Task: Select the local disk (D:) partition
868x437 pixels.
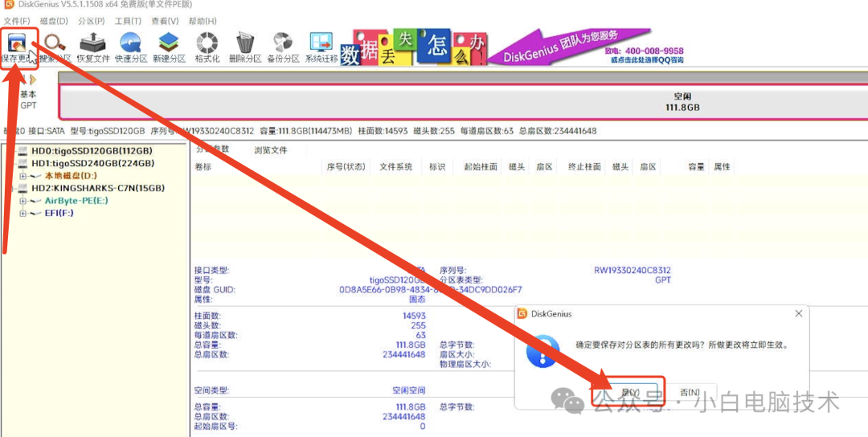Action: coord(71,175)
